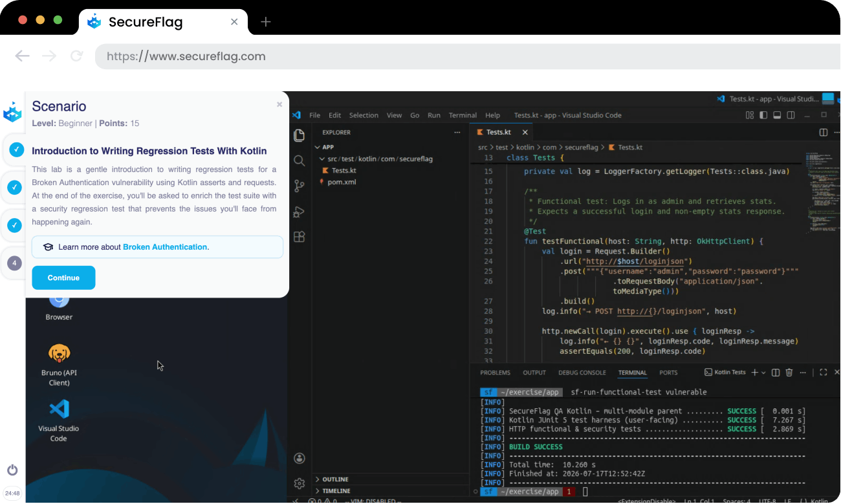The width and height of the screenshot is (841, 504).
Task: Select the first completed step checkmark
Action: tap(17, 150)
